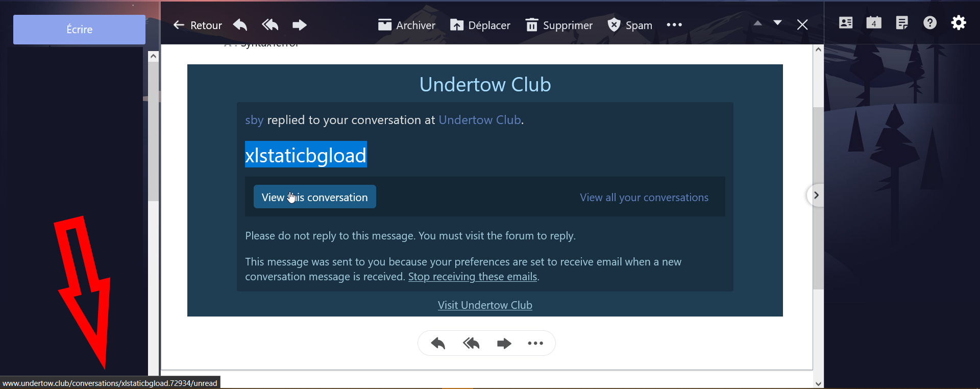Screen dimensions: 980x389
Task: Open the Déplacer move menu
Action: [480, 25]
